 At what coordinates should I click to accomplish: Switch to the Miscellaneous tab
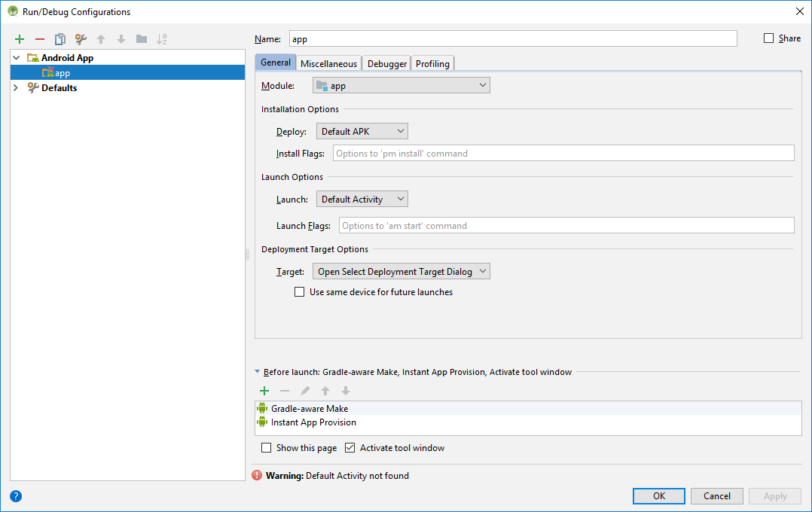[328, 64]
